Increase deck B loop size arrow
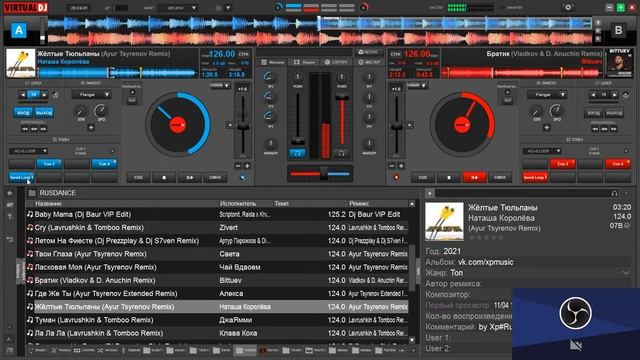640x360 pixels. pyautogui.click(x=615, y=95)
